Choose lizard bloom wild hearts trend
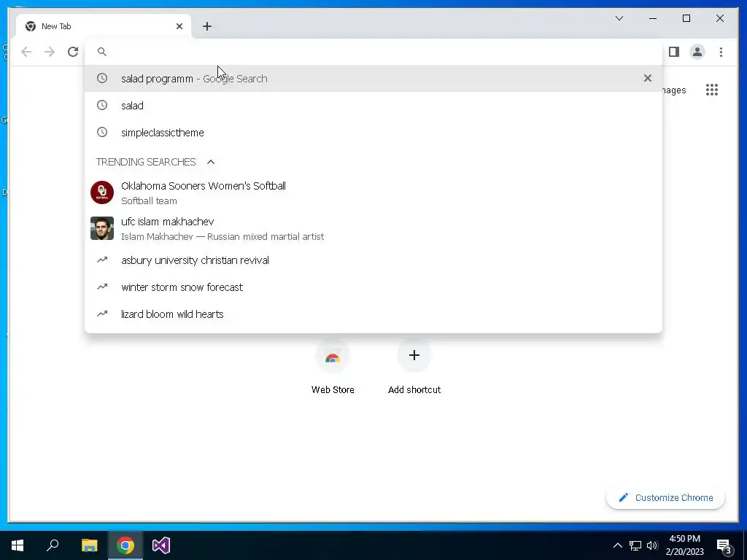The width and height of the screenshot is (747, 560). pos(373,314)
